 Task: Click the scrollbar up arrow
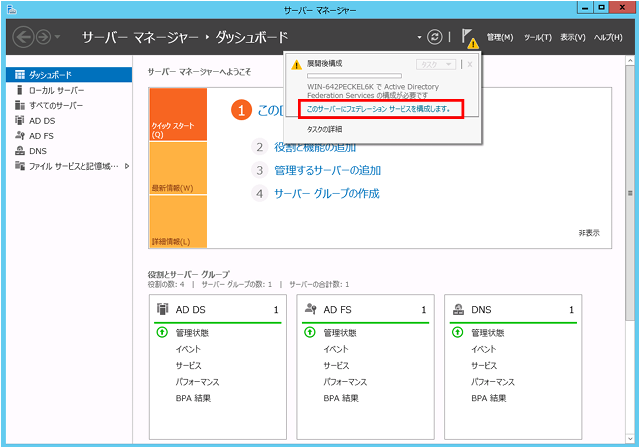pos(630,61)
